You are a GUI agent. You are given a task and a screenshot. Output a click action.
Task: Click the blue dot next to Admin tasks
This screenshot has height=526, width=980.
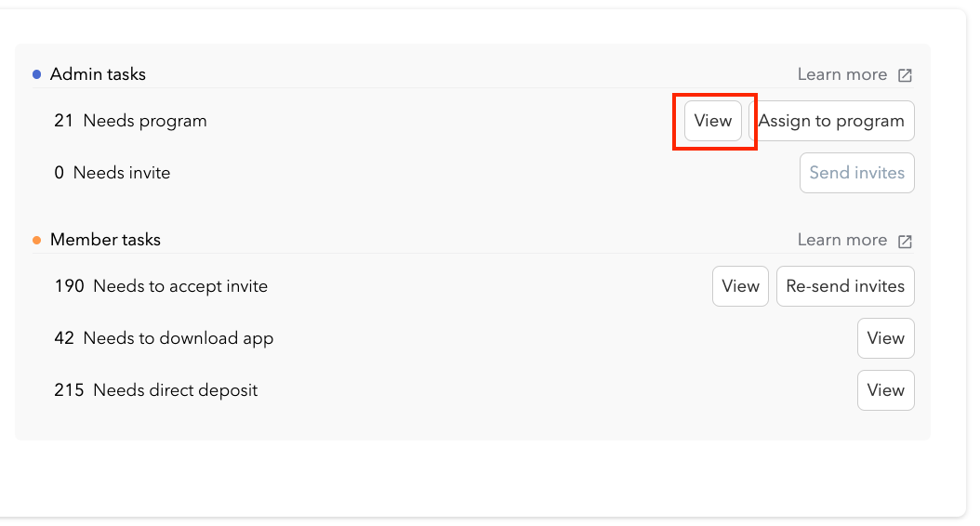[37, 74]
